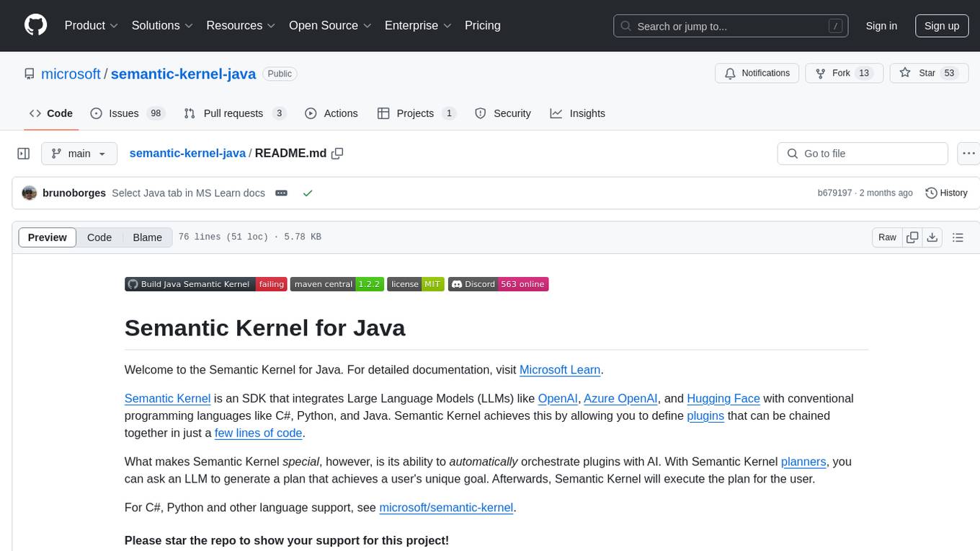
Task: Follow the Semantic Kernel link
Action: tap(167, 399)
